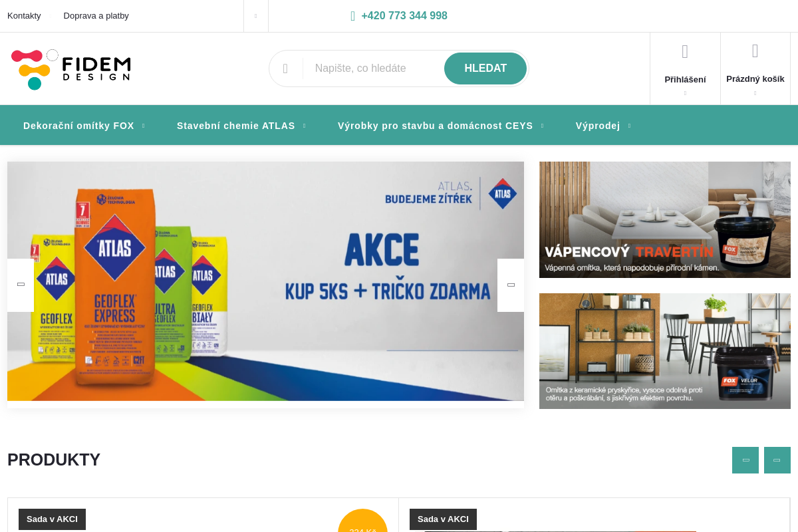Click the search magnifier icon
Screen dimensions: 798x532
(x=285, y=68)
